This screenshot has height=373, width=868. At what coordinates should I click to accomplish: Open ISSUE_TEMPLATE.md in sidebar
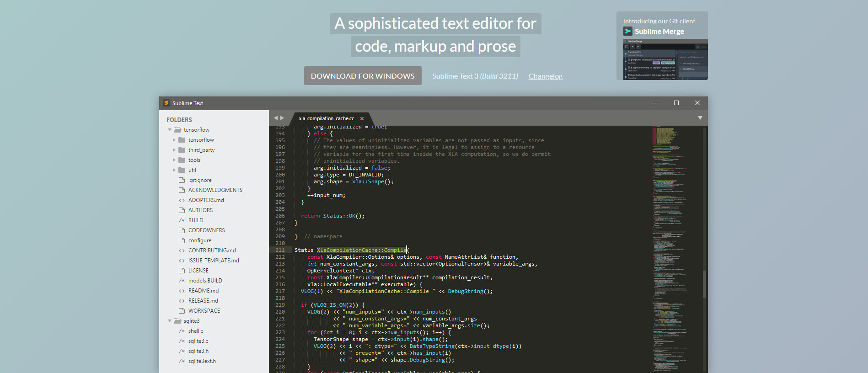[x=214, y=261]
